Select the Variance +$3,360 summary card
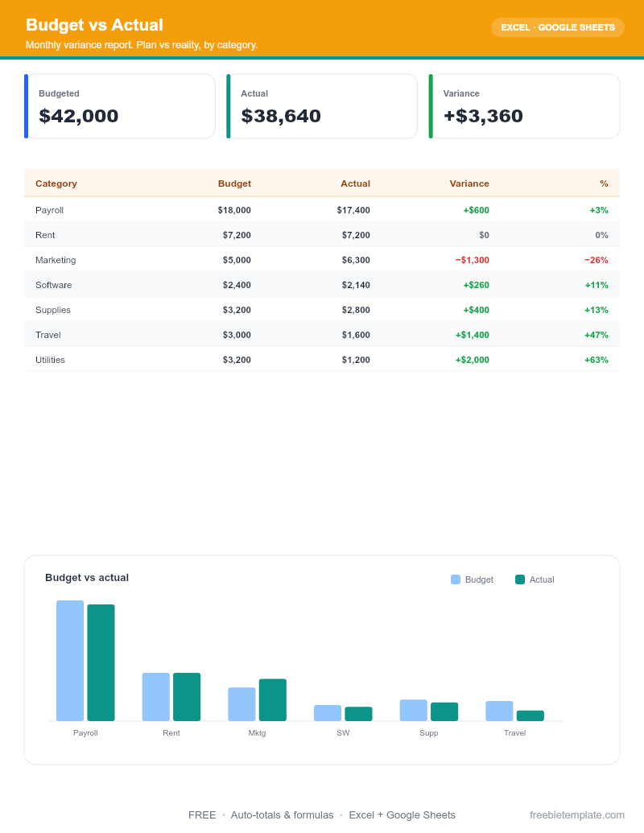The image size is (644, 833). click(x=524, y=106)
